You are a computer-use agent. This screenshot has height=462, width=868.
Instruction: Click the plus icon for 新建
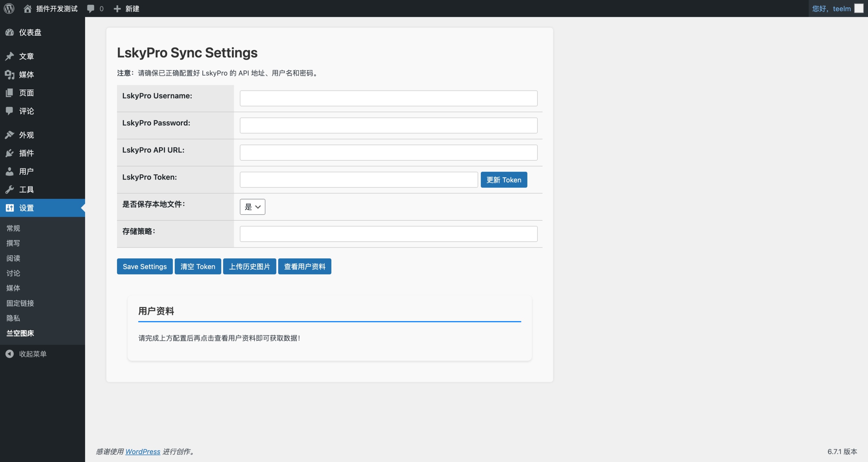click(x=117, y=8)
